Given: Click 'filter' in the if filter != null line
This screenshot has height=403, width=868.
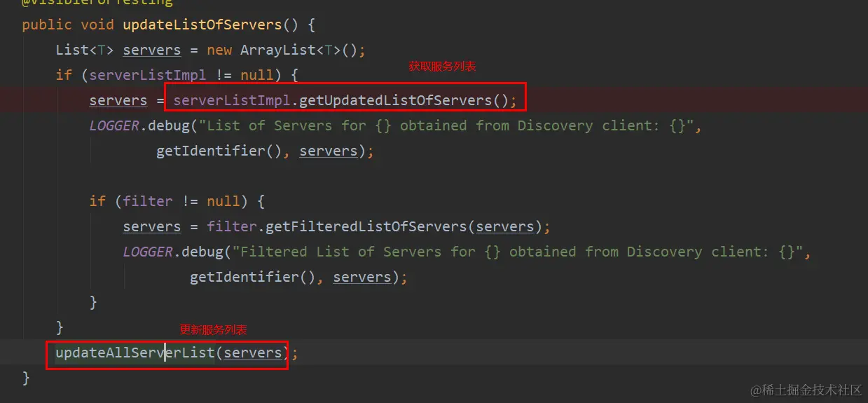Looking at the screenshot, I should point(148,201).
